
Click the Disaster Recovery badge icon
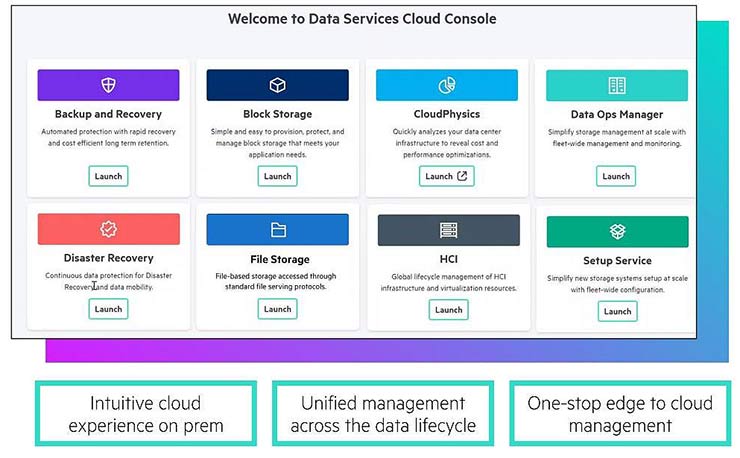108,230
